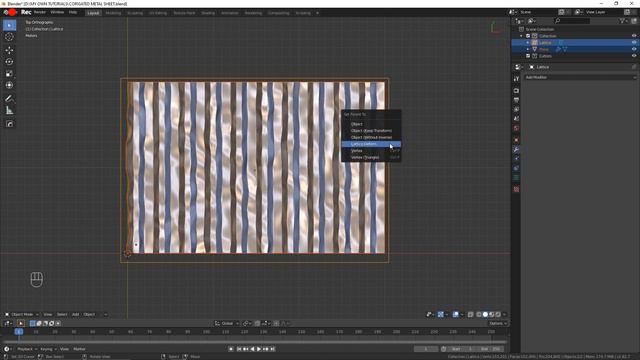Select the Move tool
This screenshot has width=640, height=360.
tap(9, 50)
